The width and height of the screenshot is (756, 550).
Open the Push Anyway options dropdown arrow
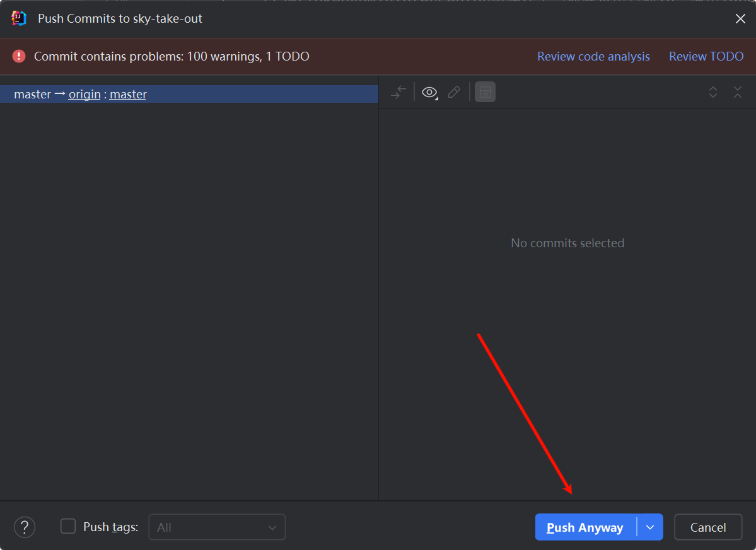click(x=650, y=527)
